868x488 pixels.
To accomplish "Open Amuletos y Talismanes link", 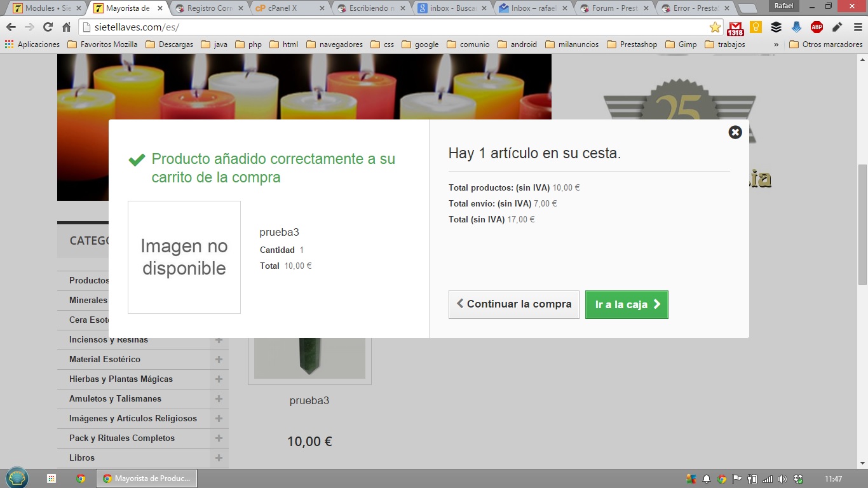I will coord(115,398).
